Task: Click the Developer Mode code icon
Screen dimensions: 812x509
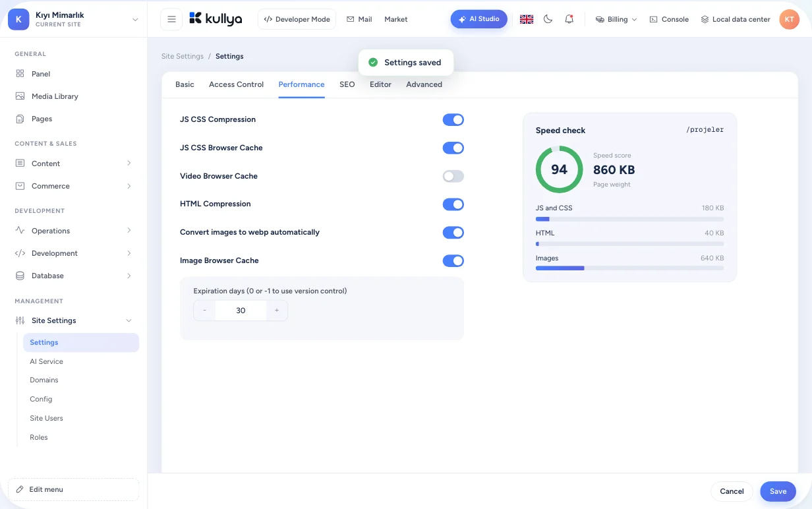Action: (268, 19)
